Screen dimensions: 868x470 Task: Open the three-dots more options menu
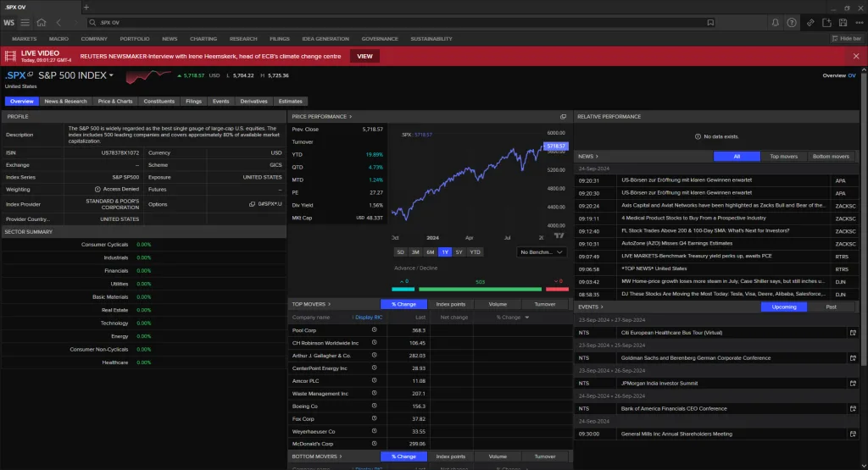pos(860,23)
